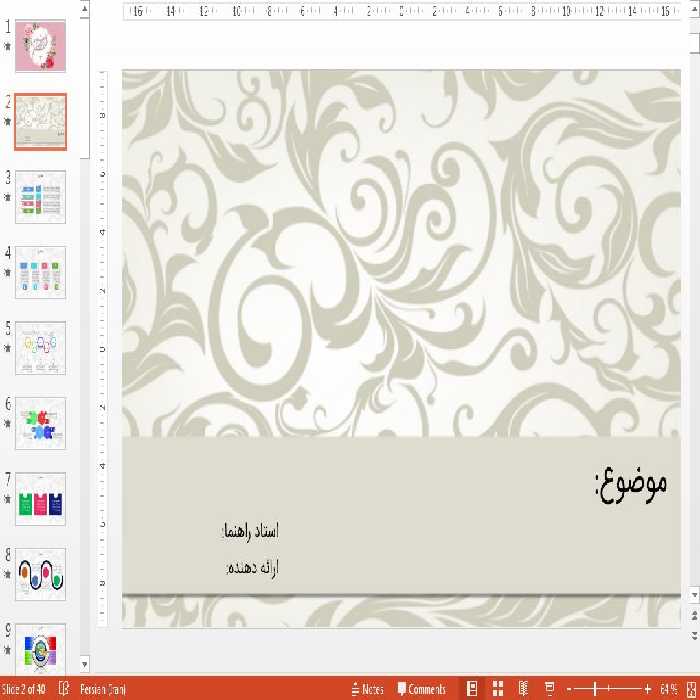Click the موضوع: title text on slide

631,484
